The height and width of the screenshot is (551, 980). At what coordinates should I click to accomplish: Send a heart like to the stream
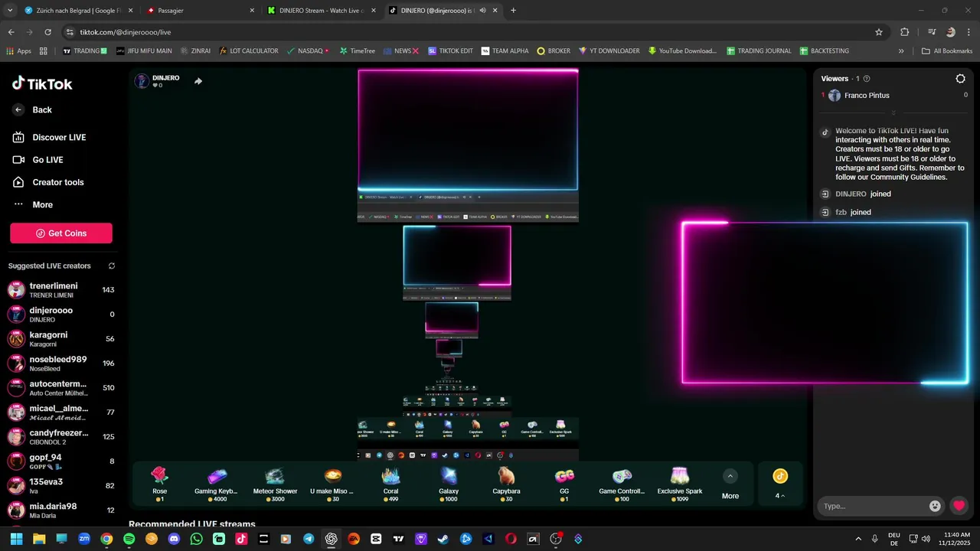959,506
